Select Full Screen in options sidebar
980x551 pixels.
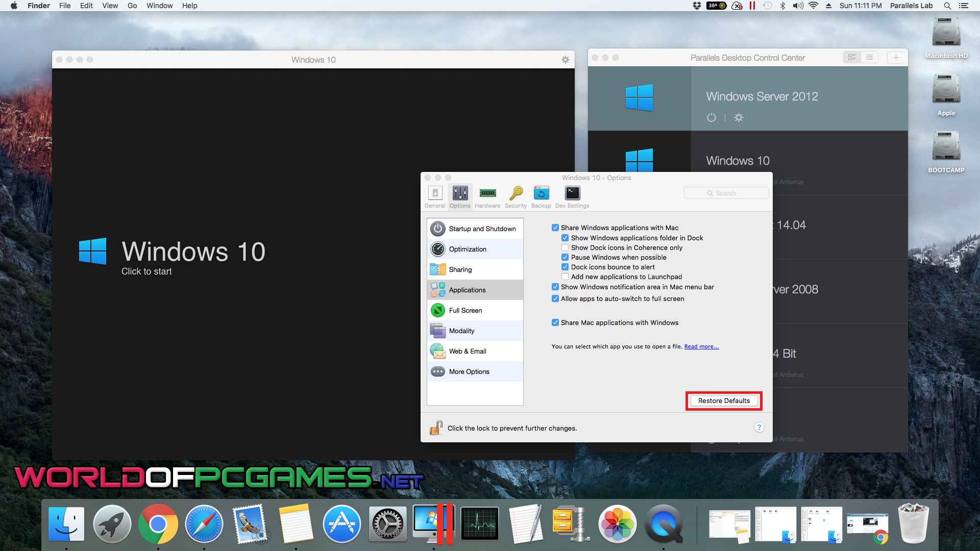(x=465, y=310)
